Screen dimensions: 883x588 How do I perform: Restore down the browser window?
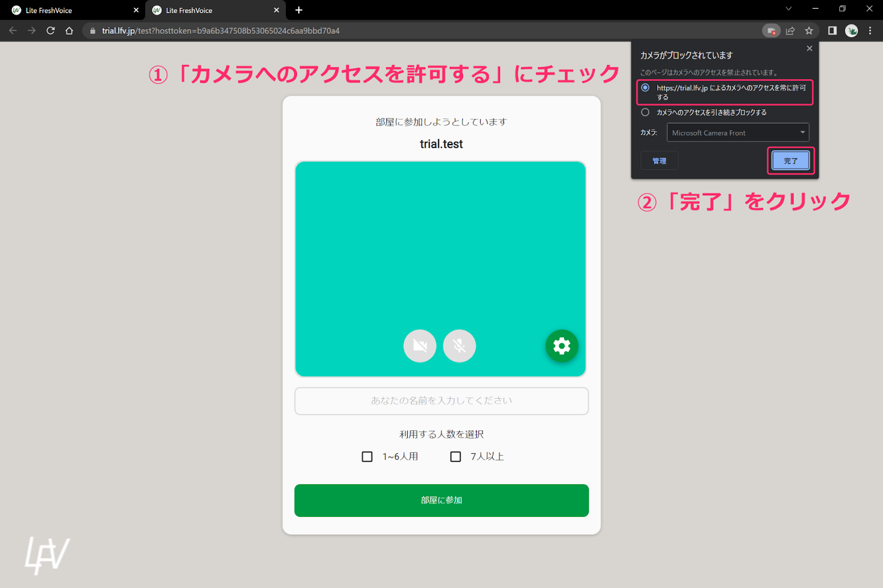click(x=842, y=9)
